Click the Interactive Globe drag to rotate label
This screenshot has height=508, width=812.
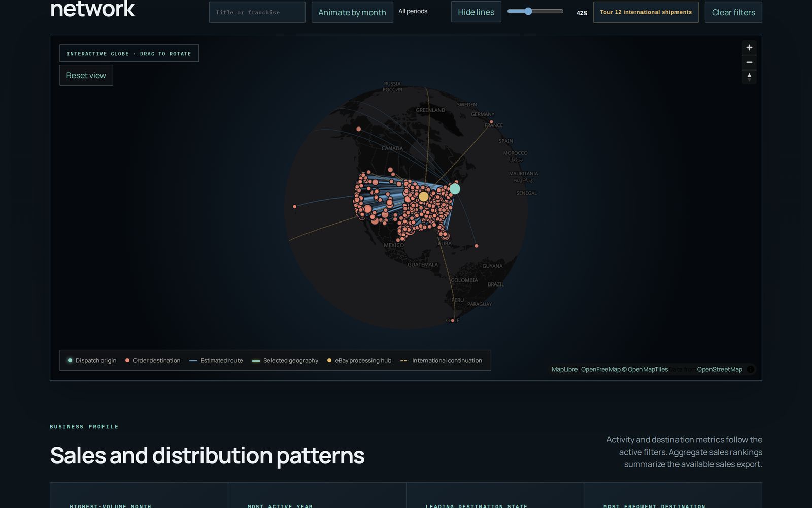click(129, 53)
